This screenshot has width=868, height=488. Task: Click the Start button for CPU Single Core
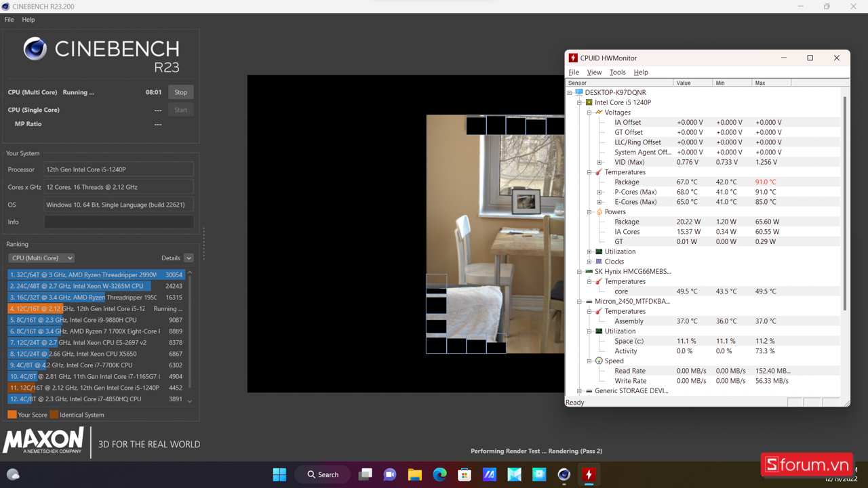[180, 110]
